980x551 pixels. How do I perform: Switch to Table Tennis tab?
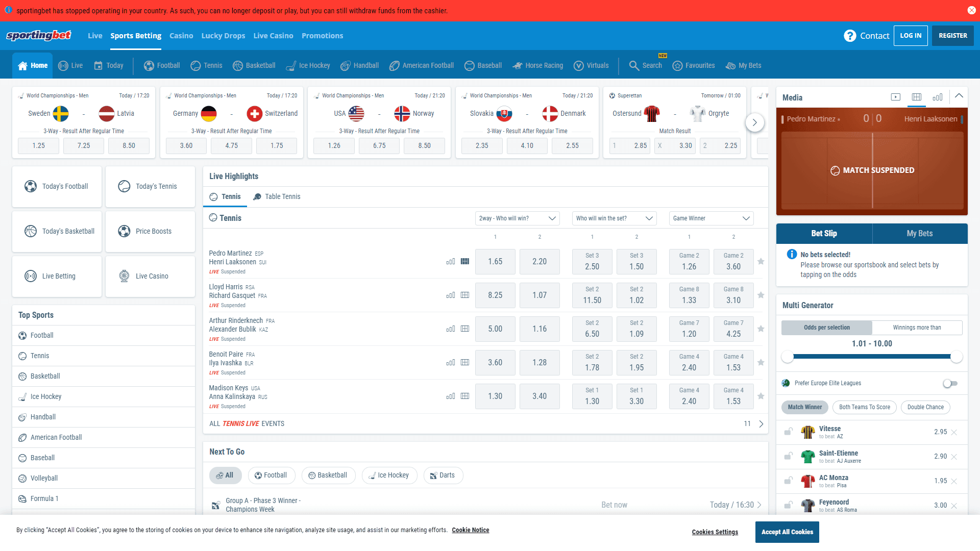277,196
